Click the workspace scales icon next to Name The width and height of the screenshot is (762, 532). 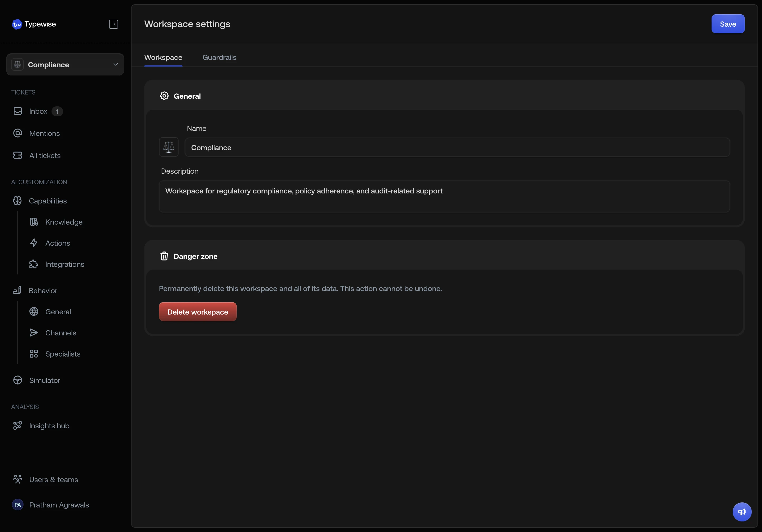(168, 147)
